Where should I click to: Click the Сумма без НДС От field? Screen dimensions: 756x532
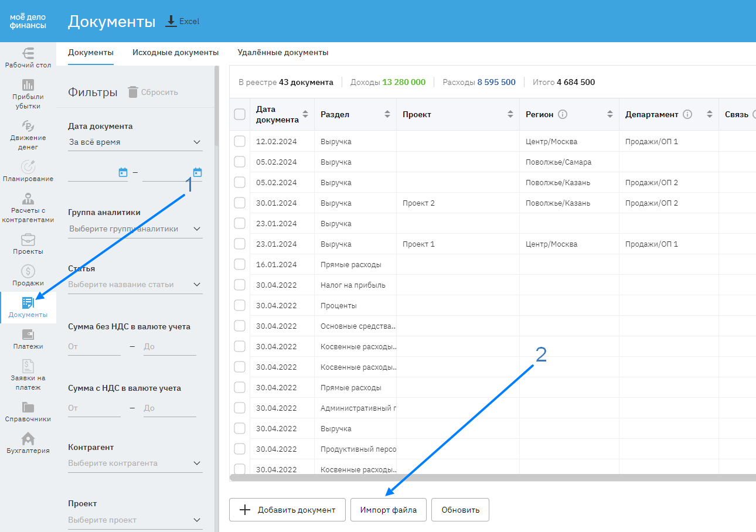pos(94,346)
